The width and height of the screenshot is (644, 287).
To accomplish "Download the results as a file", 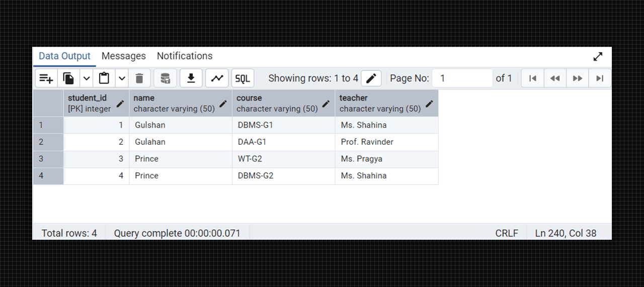I will coord(191,78).
